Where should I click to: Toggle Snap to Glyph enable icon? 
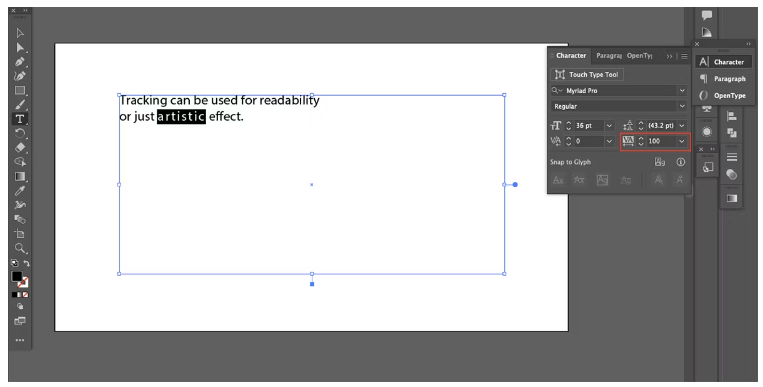[660, 162]
